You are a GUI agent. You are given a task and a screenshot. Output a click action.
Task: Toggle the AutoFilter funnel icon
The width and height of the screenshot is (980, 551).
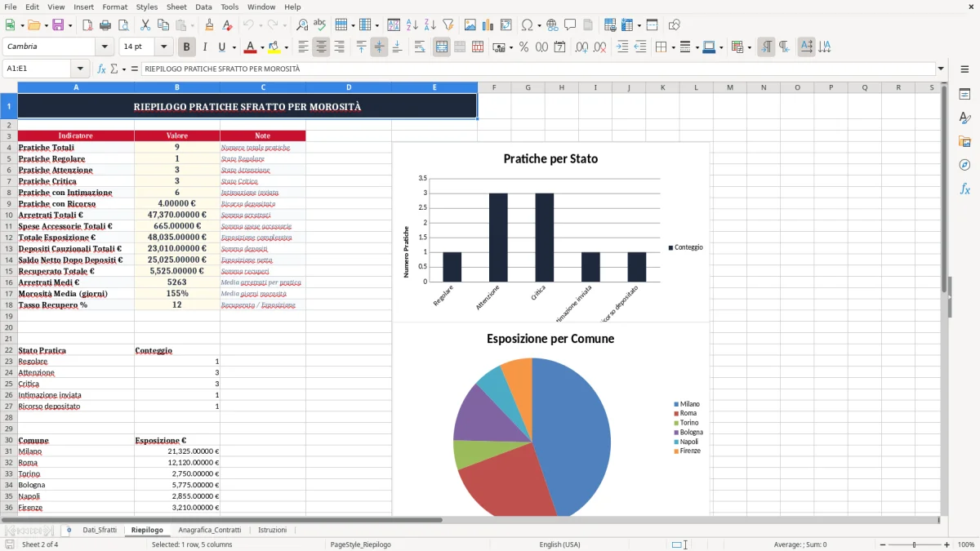click(448, 25)
